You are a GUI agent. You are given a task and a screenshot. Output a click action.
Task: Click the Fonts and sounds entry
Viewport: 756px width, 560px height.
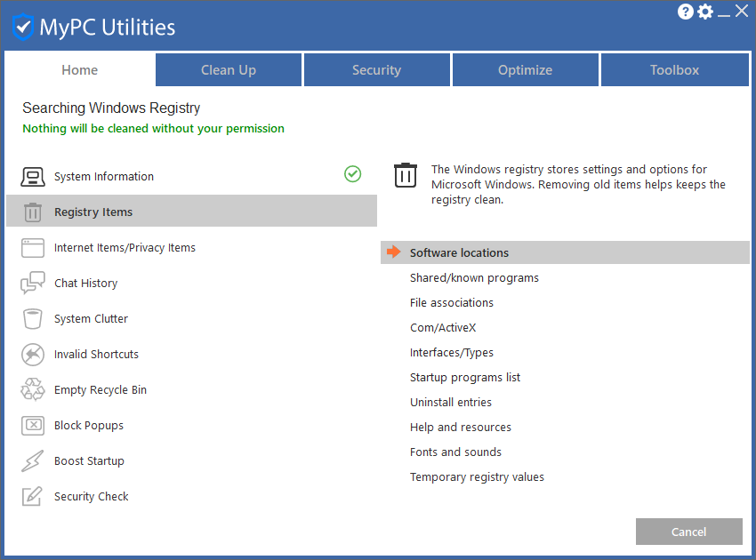455,452
